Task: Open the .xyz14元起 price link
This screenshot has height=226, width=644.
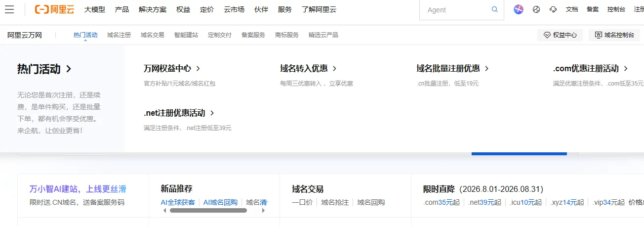Action: 567,202
